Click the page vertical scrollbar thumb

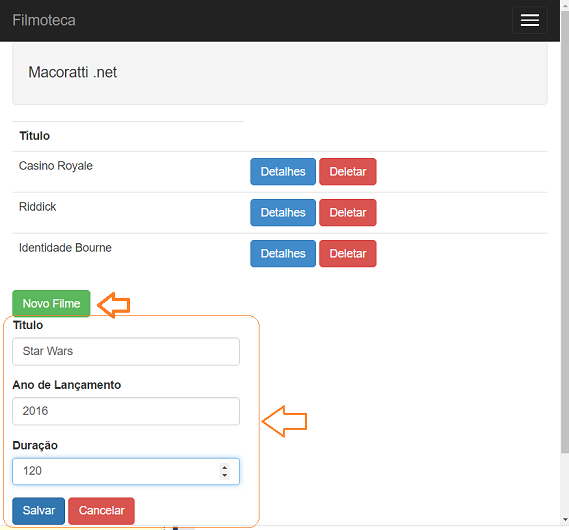(565, 232)
